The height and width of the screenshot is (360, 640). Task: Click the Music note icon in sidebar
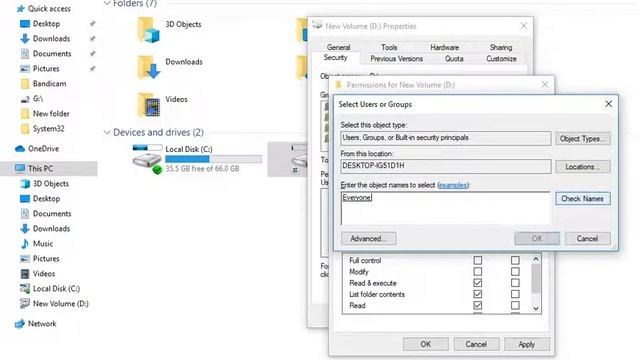tap(25, 244)
